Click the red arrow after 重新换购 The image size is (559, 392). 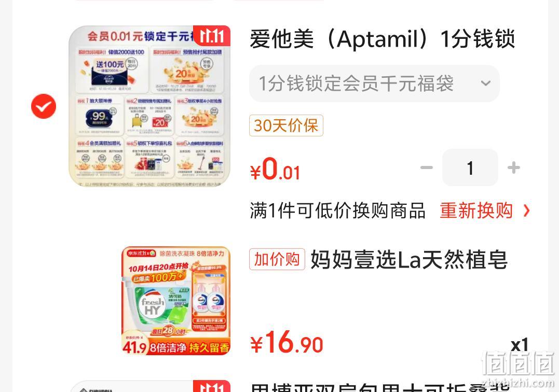pos(526,211)
